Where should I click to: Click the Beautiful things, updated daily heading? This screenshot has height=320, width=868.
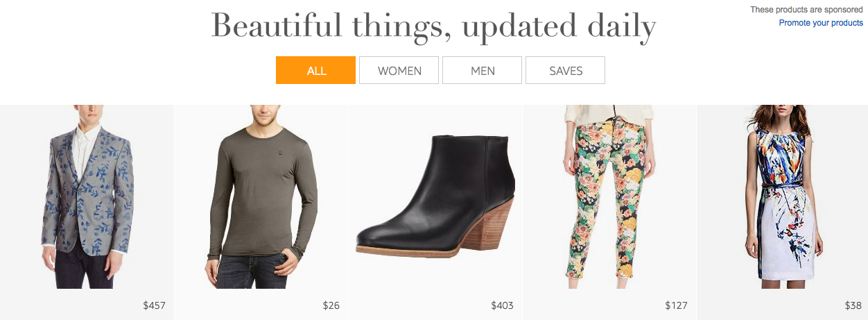point(433,26)
